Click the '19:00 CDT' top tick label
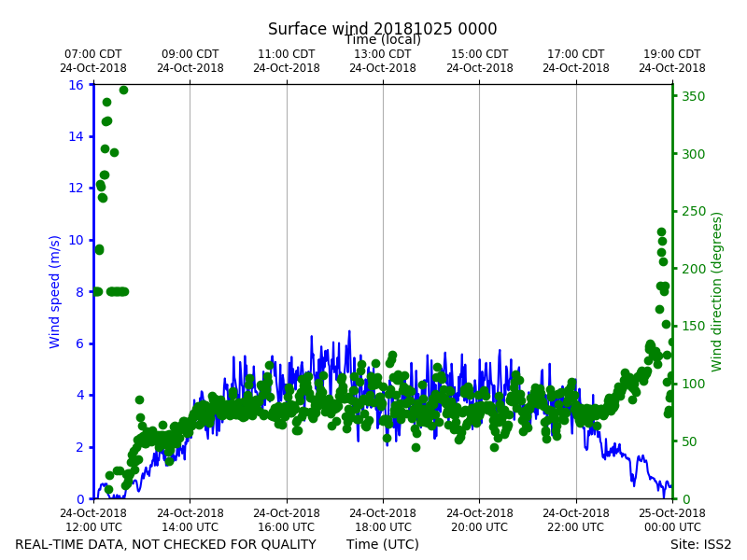 [x=672, y=54]
